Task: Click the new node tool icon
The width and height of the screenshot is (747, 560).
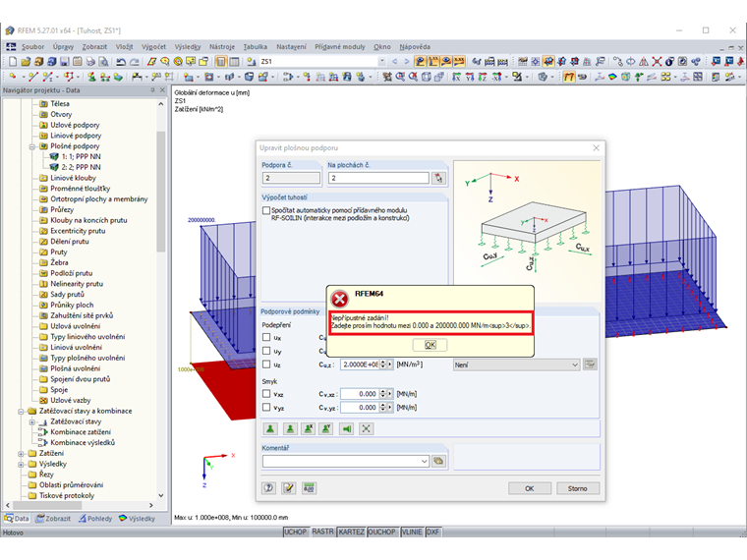Action: click(x=13, y=77)
